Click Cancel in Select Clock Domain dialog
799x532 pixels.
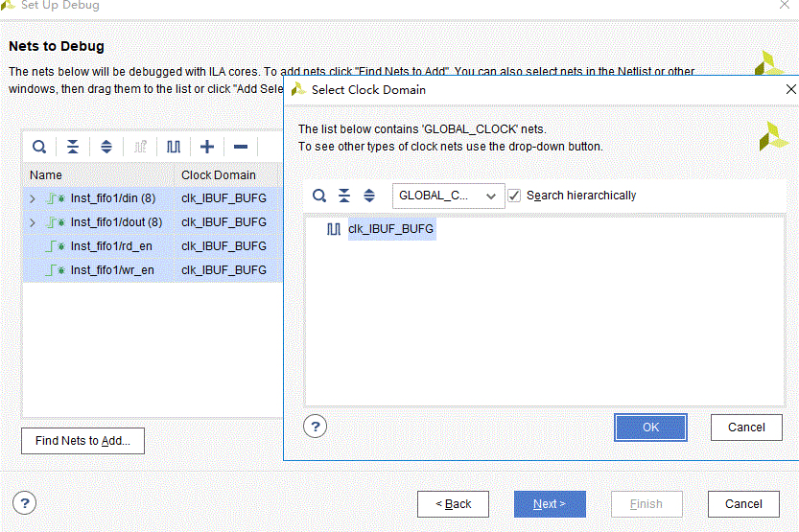[x=746, y=428]
